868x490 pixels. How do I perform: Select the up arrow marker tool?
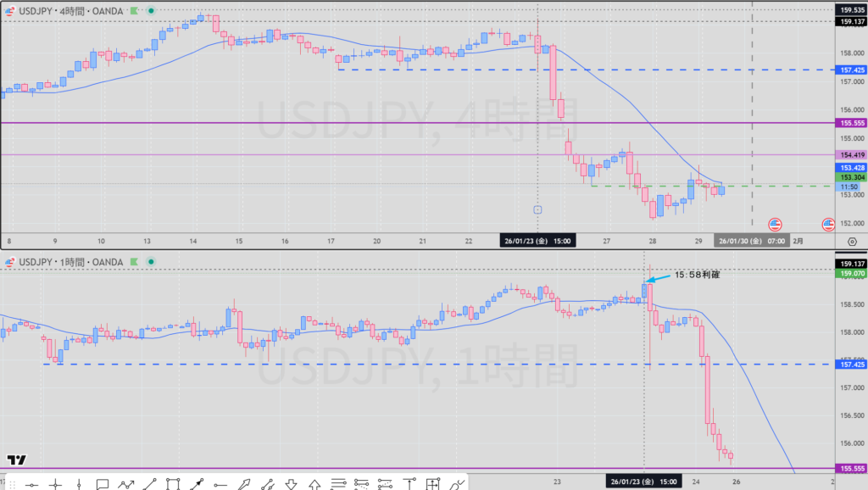tap(314, 484)
